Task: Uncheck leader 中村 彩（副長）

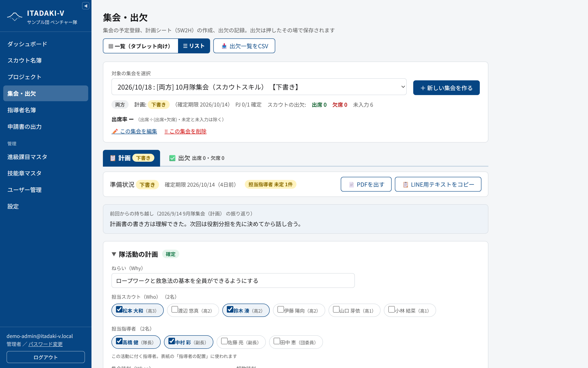Action: click(x=172, y=341)
